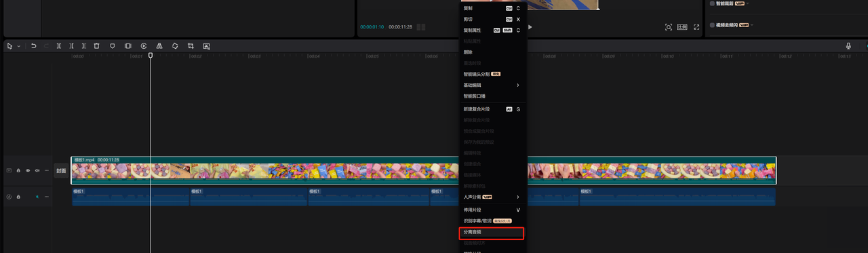Enable the 视频去频闪 checkbox

coord(712,25)
